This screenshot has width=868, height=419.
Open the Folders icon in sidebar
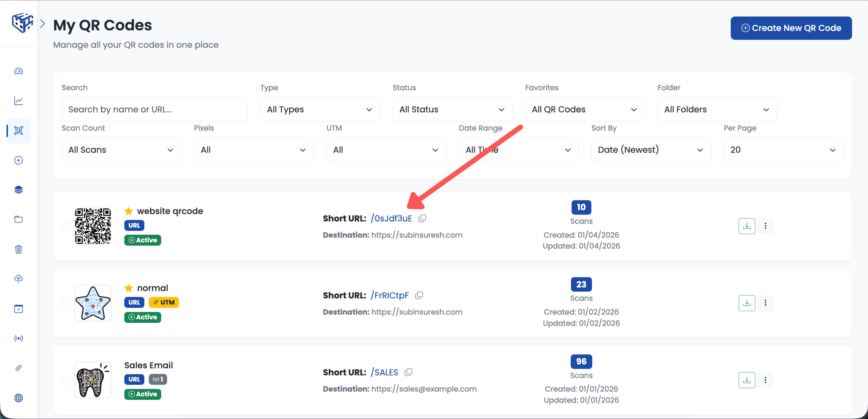tap(19, 219)
